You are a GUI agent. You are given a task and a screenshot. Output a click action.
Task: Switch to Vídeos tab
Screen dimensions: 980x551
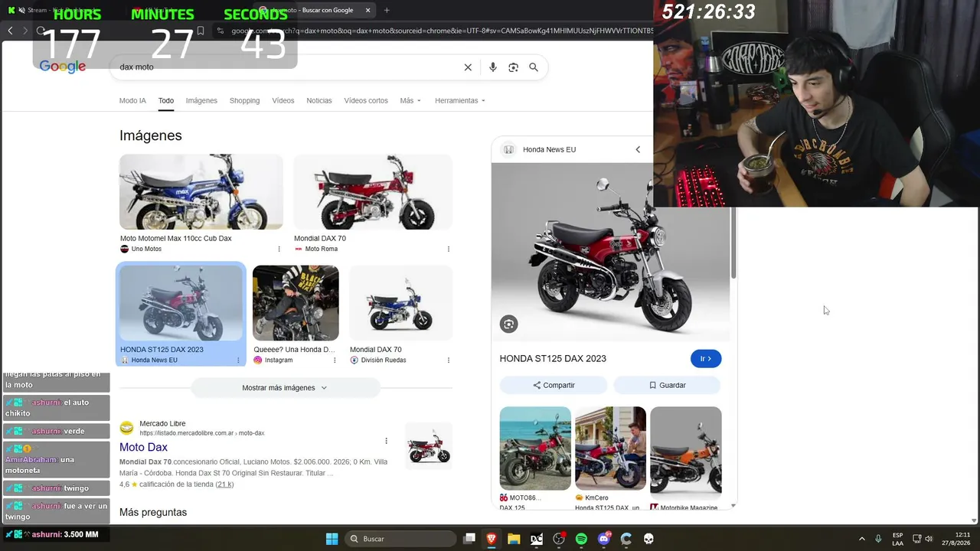coord(283,101)
